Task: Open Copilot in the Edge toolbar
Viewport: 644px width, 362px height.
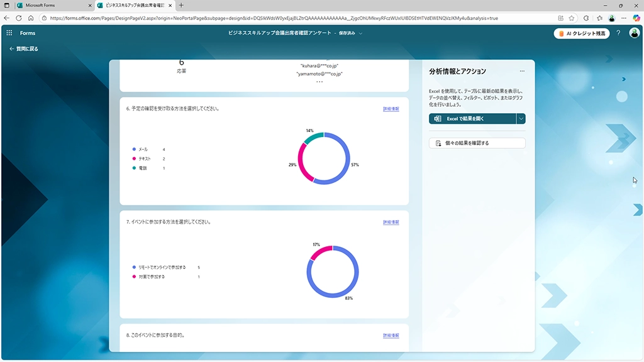Action: coord(636,18)
